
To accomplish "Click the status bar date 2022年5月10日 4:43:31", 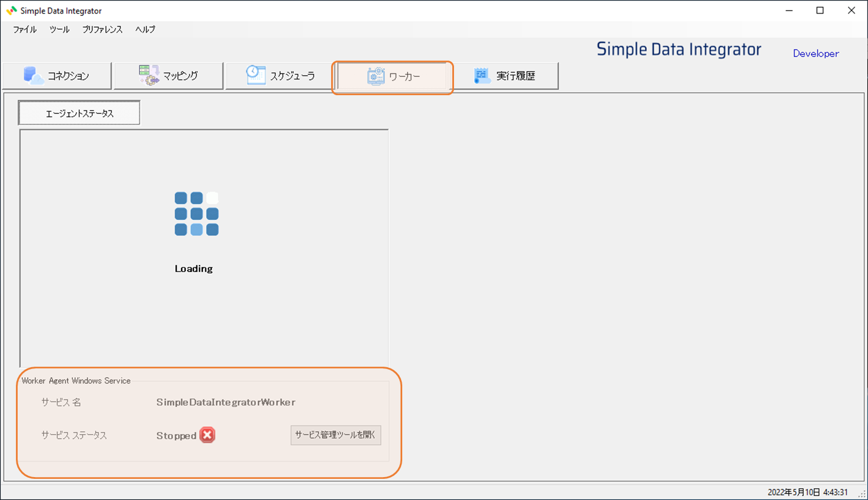I will coord(807,492).
